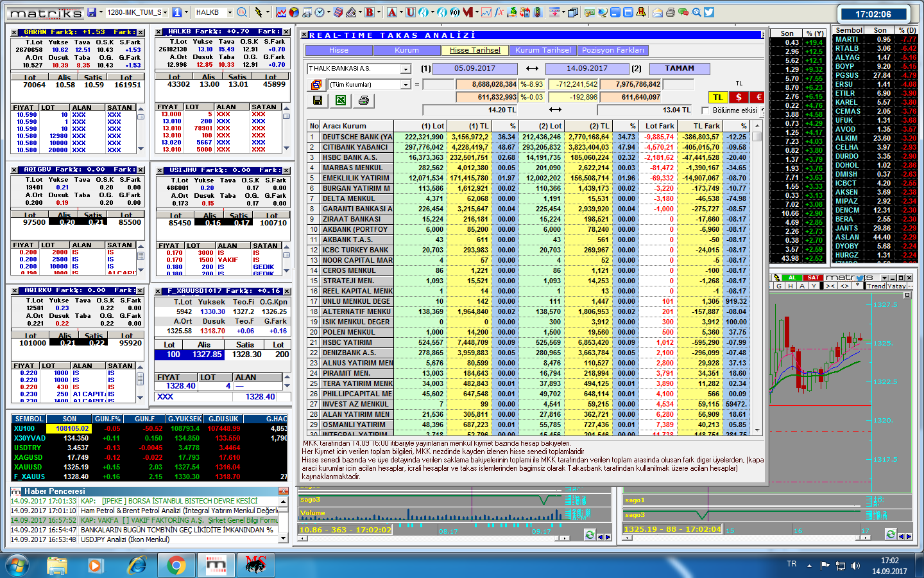Screen dimensions: 924x578
Task: Select the Kurum Tarihsel tab
Action: coord(543,50)
